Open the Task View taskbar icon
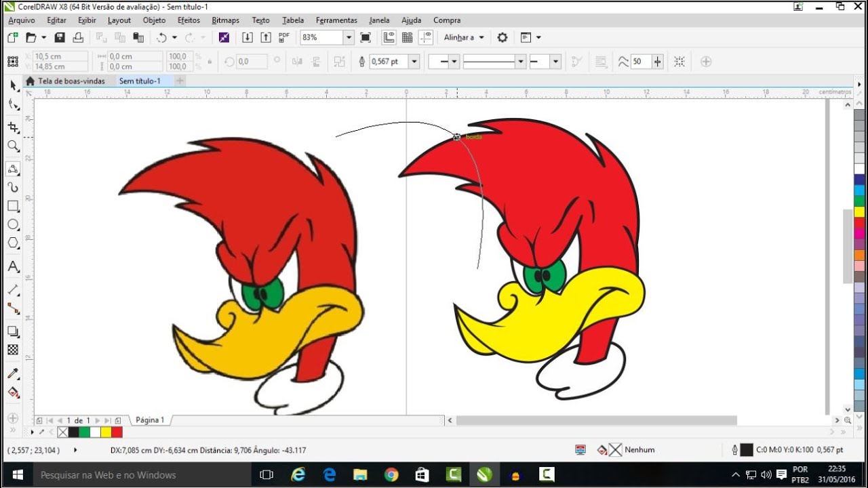The width and height of the screenshot is (868, 488). pyautogui.click(x=267, y=474)
